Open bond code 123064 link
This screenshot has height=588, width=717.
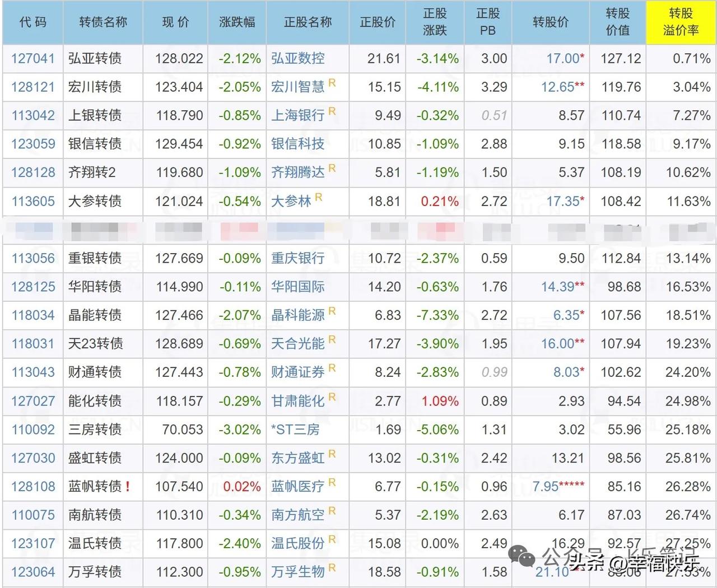[33, 572]
